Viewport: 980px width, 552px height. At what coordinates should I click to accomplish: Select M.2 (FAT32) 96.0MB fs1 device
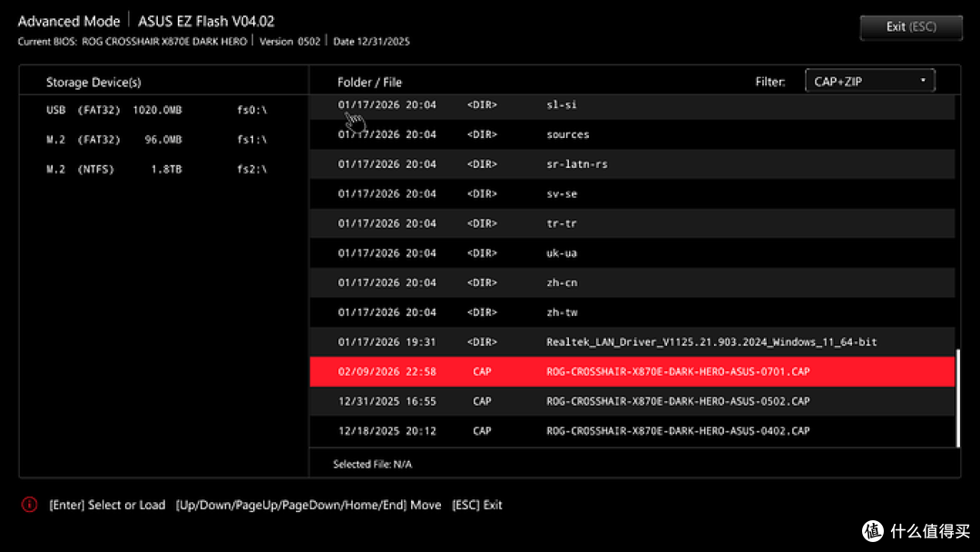(x=156, y=140)
